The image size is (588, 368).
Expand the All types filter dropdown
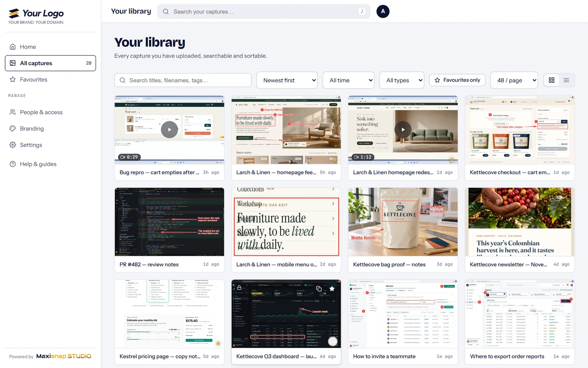point(402,80)
